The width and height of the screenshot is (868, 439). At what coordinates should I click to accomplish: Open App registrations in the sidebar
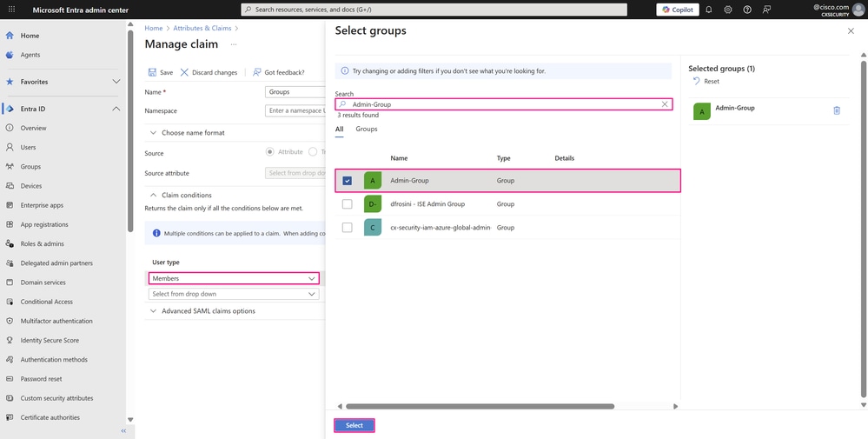[44, 225]
